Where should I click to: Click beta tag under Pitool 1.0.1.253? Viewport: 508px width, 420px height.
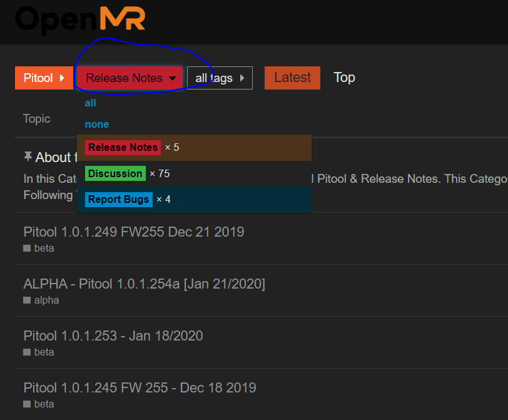pyautogui.click(x=44, y=352)
